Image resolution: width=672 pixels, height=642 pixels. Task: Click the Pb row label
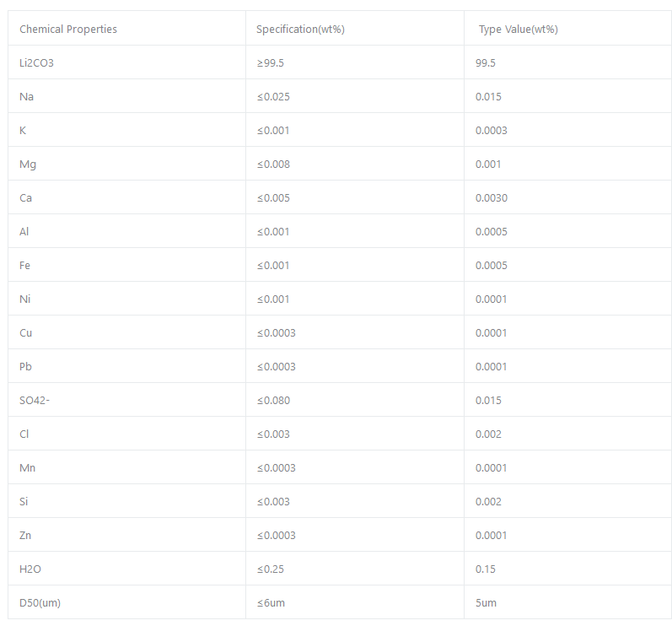(26, 367)
